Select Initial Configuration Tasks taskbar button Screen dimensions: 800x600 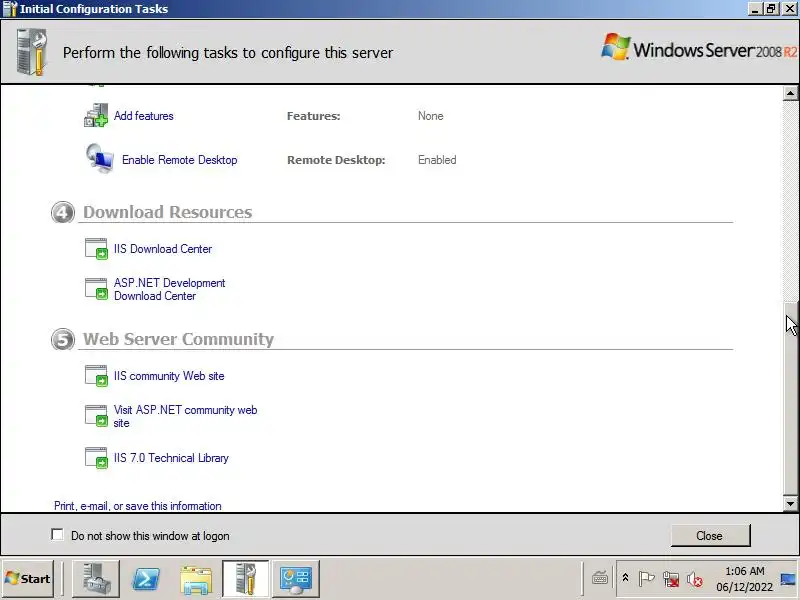pos(245,579)
